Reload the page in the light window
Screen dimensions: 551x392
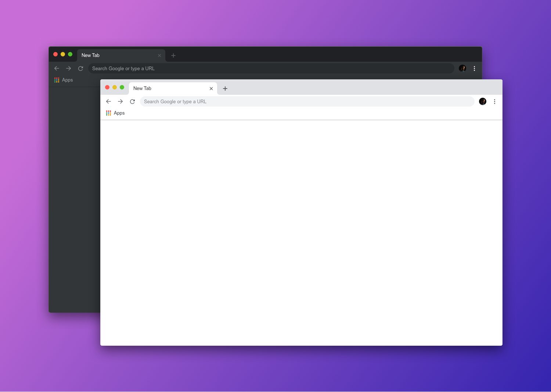click(x=133, y=101)
